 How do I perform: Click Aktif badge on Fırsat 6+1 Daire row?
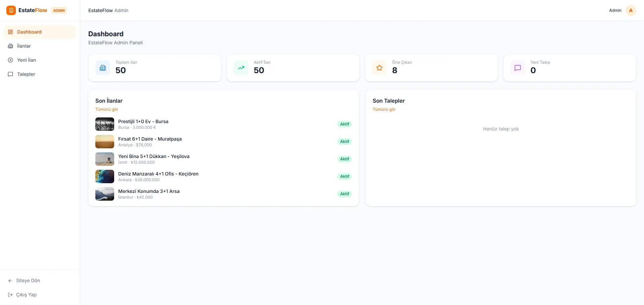pos(344,142)
